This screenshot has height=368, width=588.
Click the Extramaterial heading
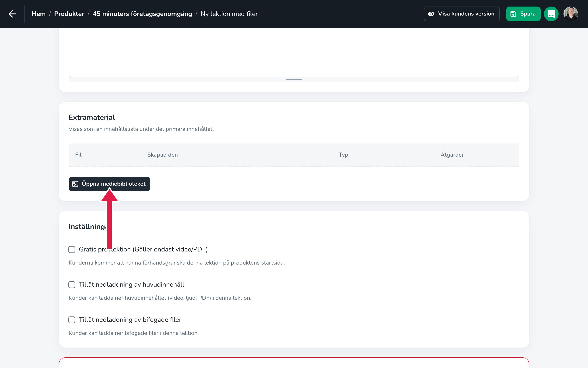tap(92, 117)
